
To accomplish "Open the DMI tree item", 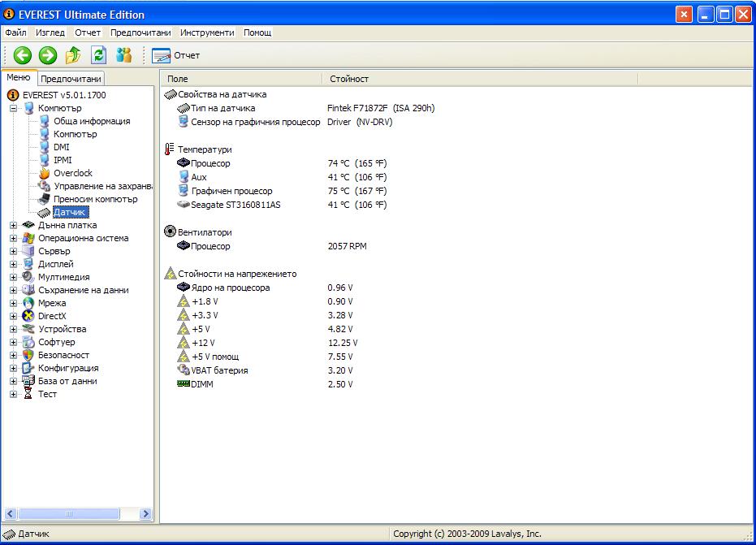I will click(x=61, y=147).
